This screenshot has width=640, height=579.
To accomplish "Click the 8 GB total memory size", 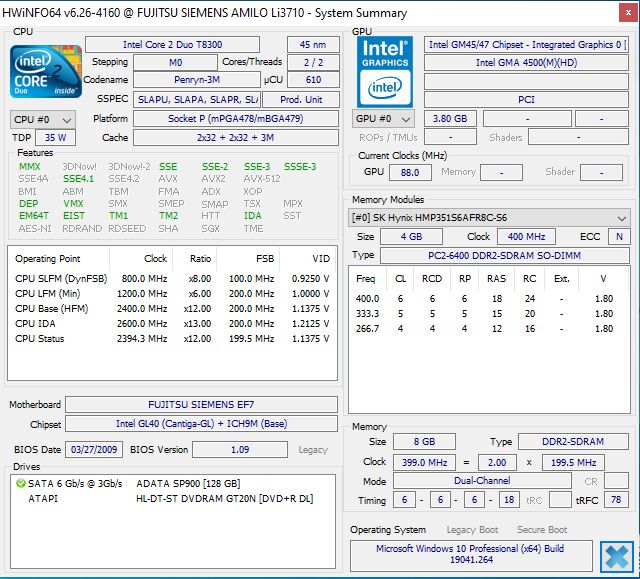I will [424, 441].
